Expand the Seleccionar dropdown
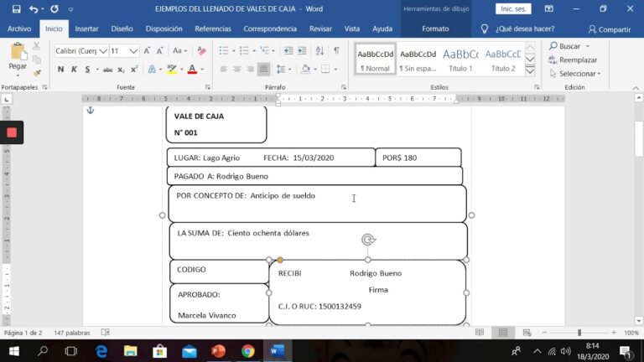 (575, 74)
